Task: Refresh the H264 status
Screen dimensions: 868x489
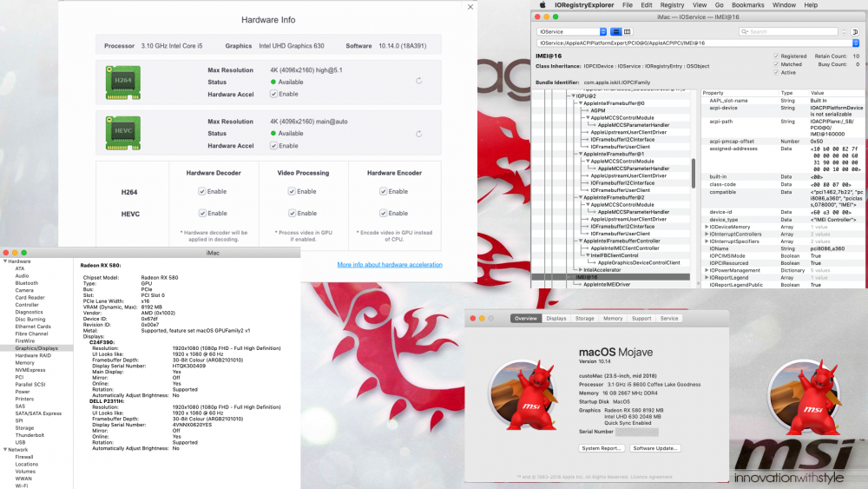Action: pos(419,81)
